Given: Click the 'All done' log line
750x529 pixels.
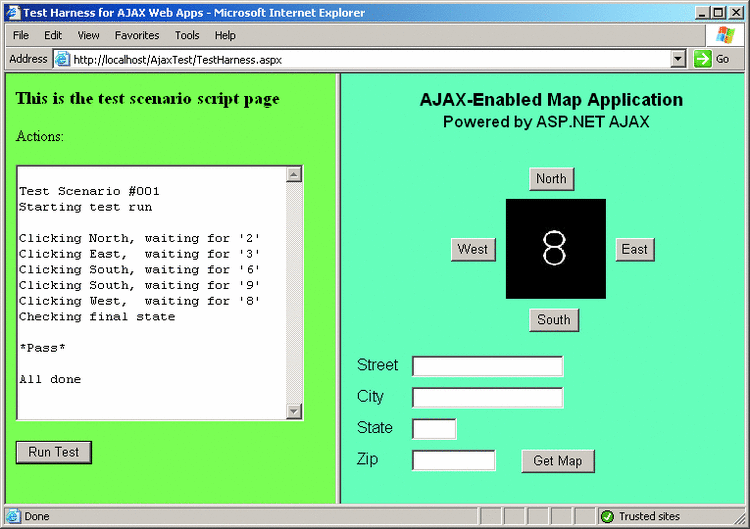Looking at the screenshot, I should pyautogui.click(x=50, y=379).
